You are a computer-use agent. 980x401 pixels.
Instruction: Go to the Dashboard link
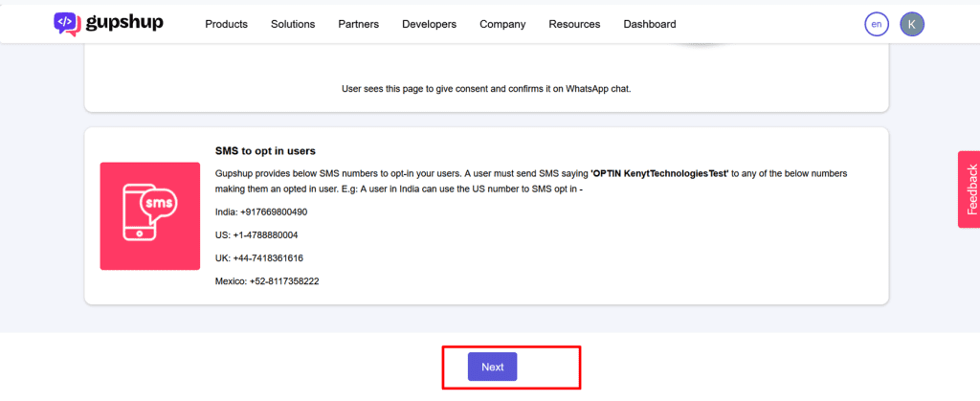coord(650,24)
